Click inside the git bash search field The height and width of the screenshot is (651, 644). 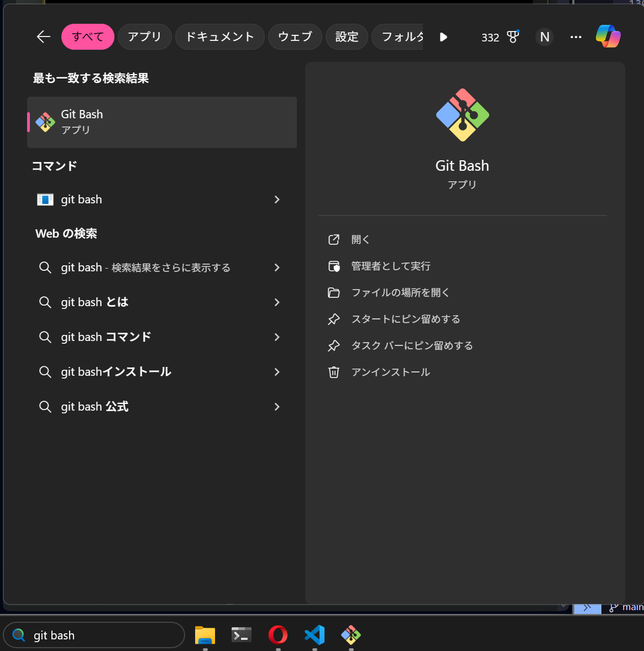pyautogui.click(x=94, y=635)
